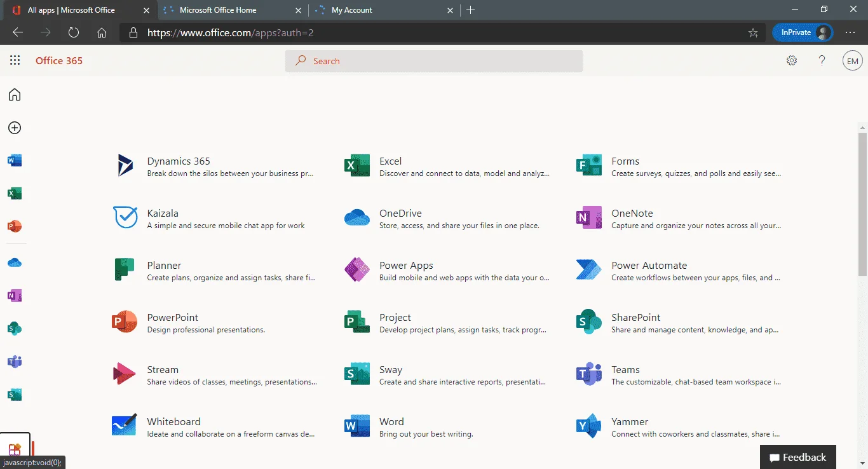Open the Power Apps icon
868x469 pixels.
[356, 269]
